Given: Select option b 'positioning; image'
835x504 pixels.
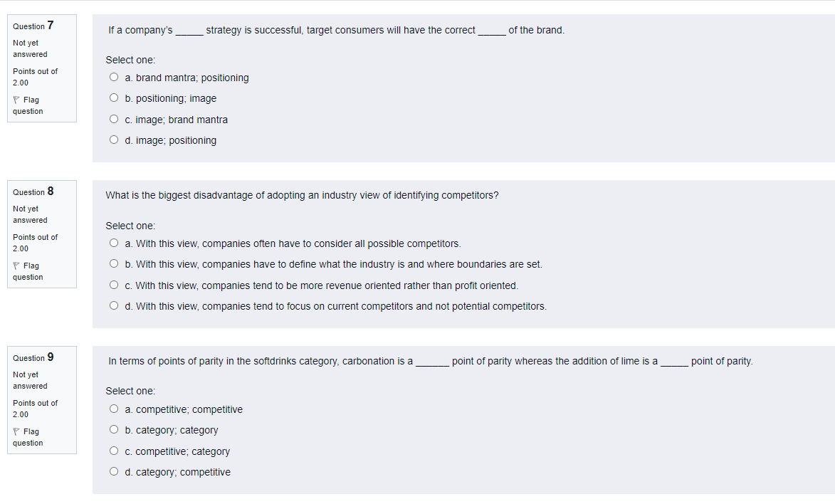Looking at the screenshot, I should (x=114, y=98).
